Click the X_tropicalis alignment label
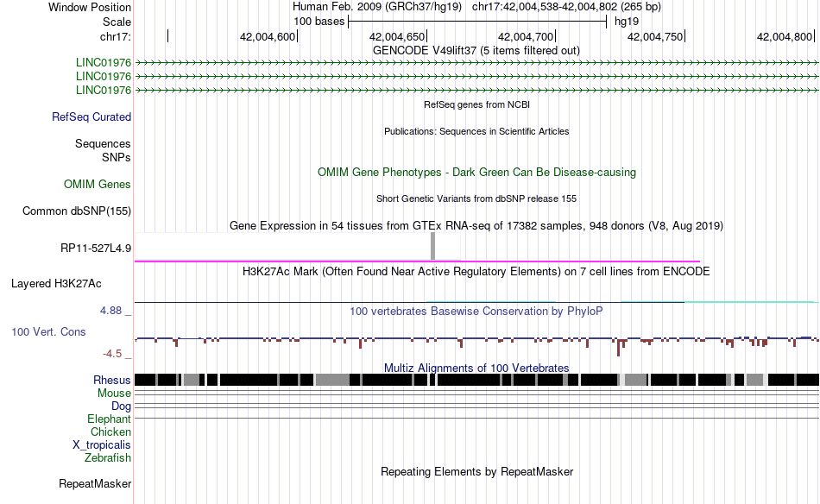 click(x=102, y=445)
